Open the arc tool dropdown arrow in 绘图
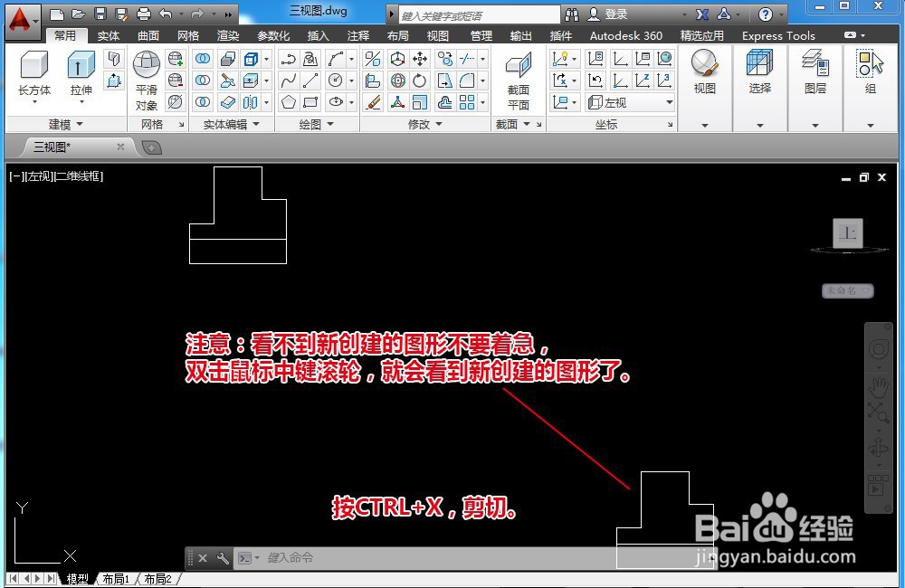 (x=351, y=59)
